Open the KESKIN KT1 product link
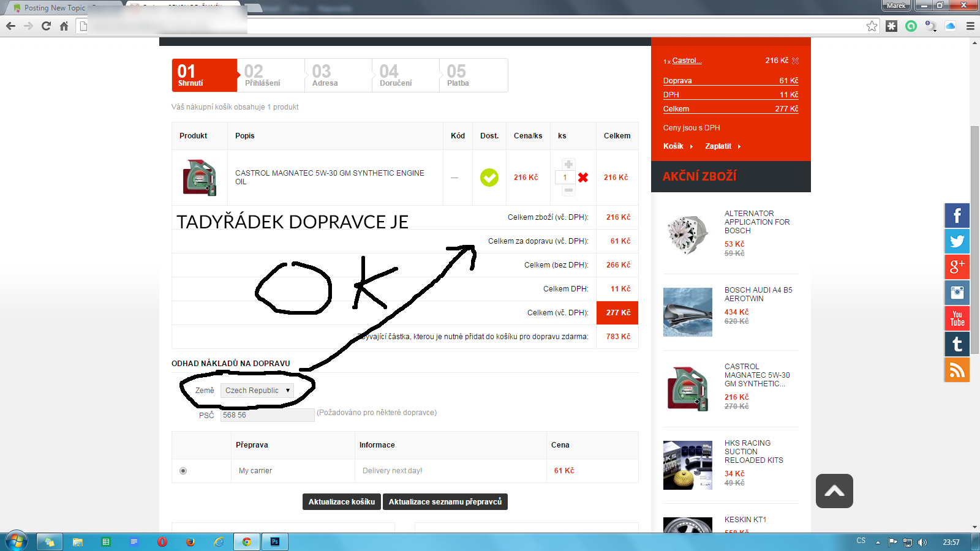Screen dimensions: 980x551 745,520
